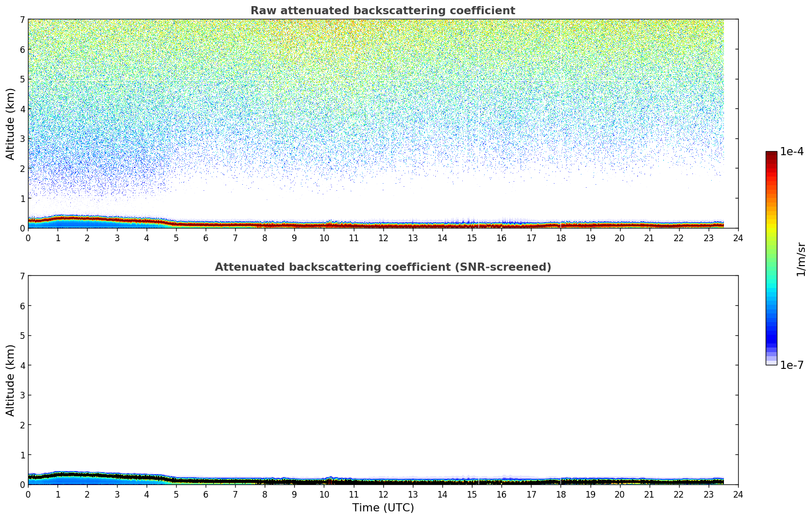This screenshot has width=812, height=519.
Task: Click the 6 hour tick on top plot
Action: 206,238
